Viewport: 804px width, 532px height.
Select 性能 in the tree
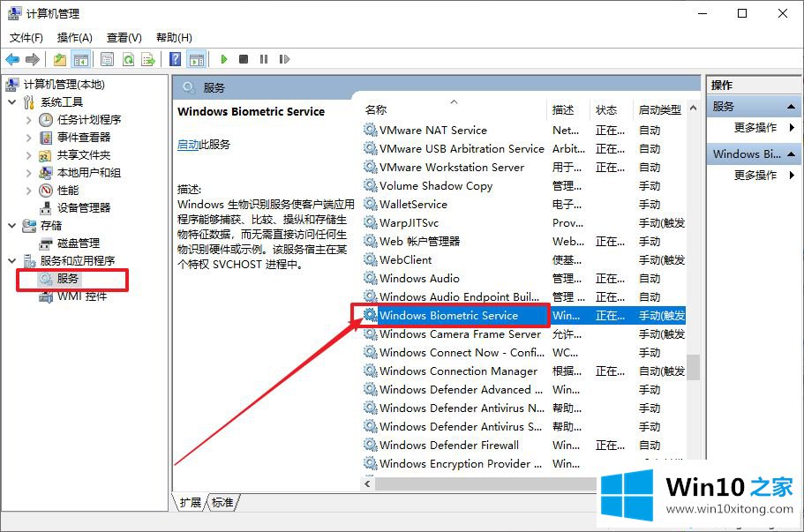(x=68, y=191)
